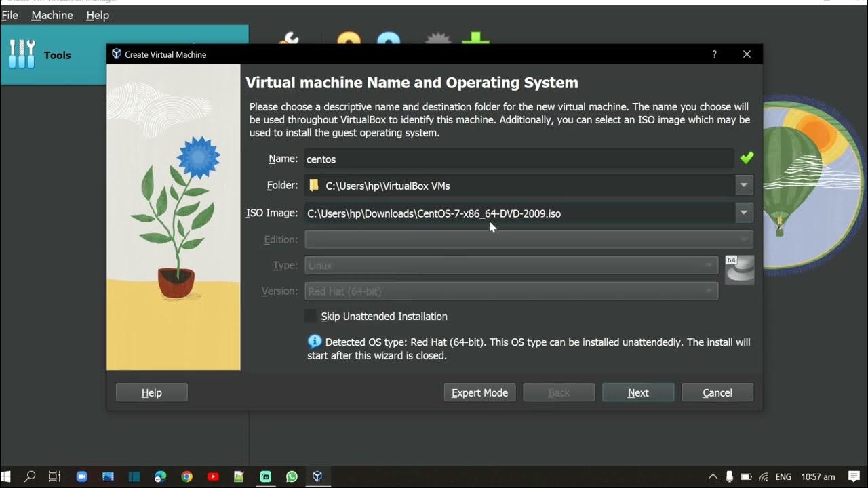This screenshot has width=868, height=488.
Task: Open Task View from the taskbar
Action: [x=55, y=476]
